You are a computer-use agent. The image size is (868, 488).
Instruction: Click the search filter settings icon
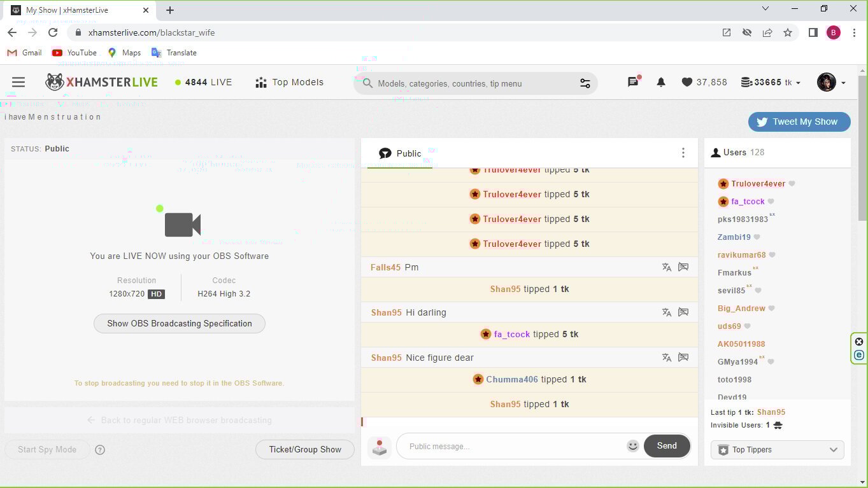(x=585, y=83)
